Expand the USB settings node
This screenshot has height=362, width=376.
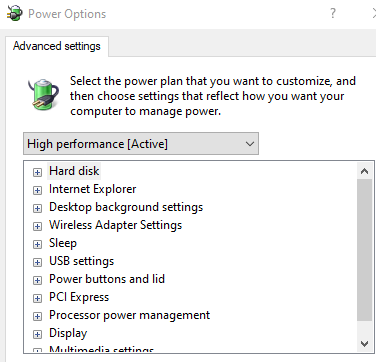(37, 262)
